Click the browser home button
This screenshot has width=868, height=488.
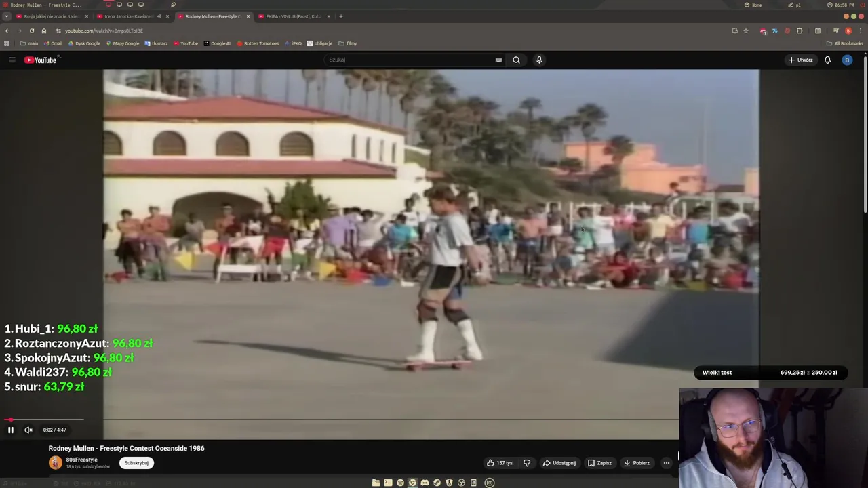[44, 30]
